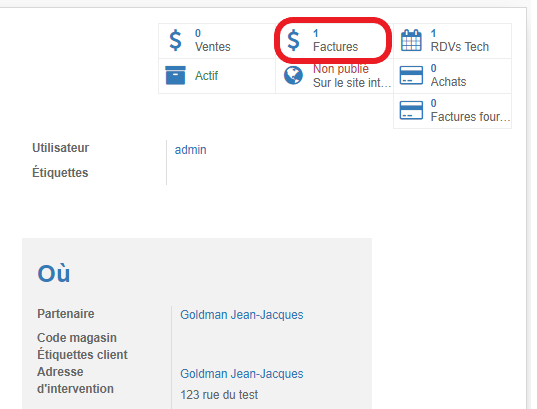Open the Partenaire Goldman Jean-Jacques link
This screenshot has width=537, height=409.
coord(242,315)
